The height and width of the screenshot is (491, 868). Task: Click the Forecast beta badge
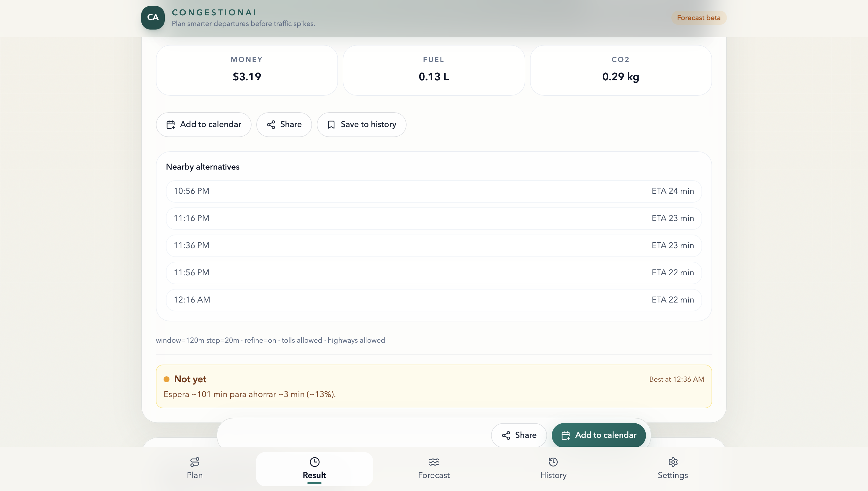tap(699, 17)
